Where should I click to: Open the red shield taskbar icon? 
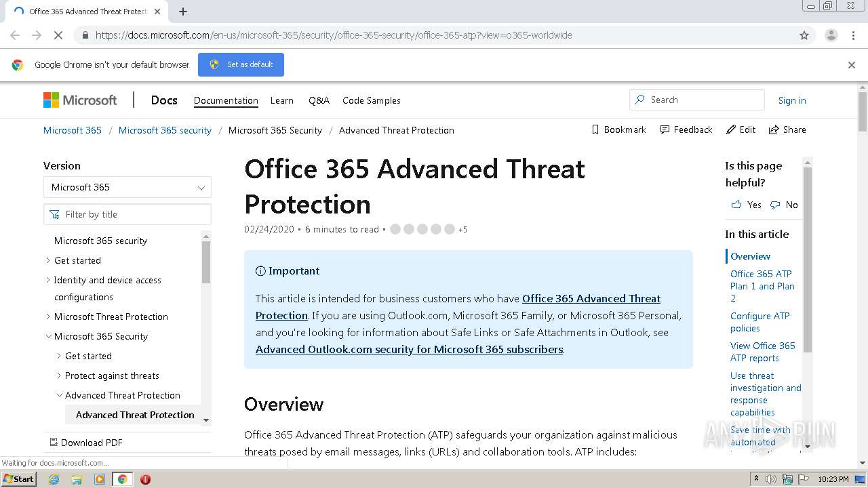(x=145, y=479)
